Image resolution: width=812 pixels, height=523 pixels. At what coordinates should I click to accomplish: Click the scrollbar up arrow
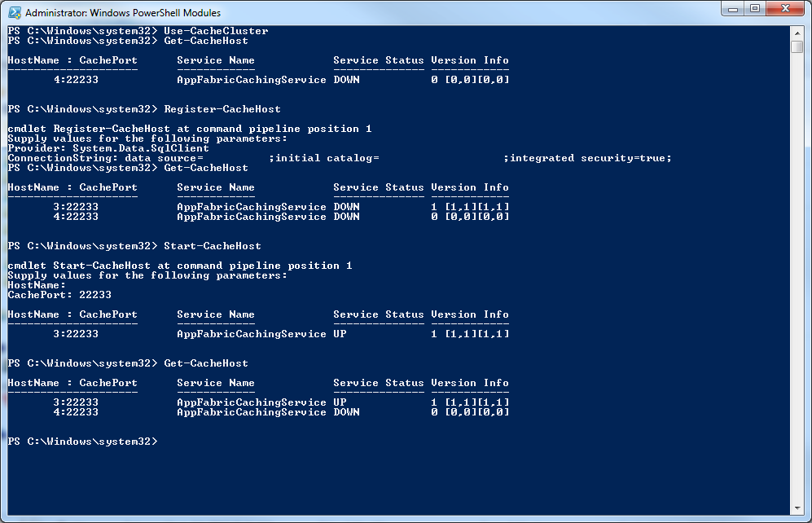pos(797,32)
